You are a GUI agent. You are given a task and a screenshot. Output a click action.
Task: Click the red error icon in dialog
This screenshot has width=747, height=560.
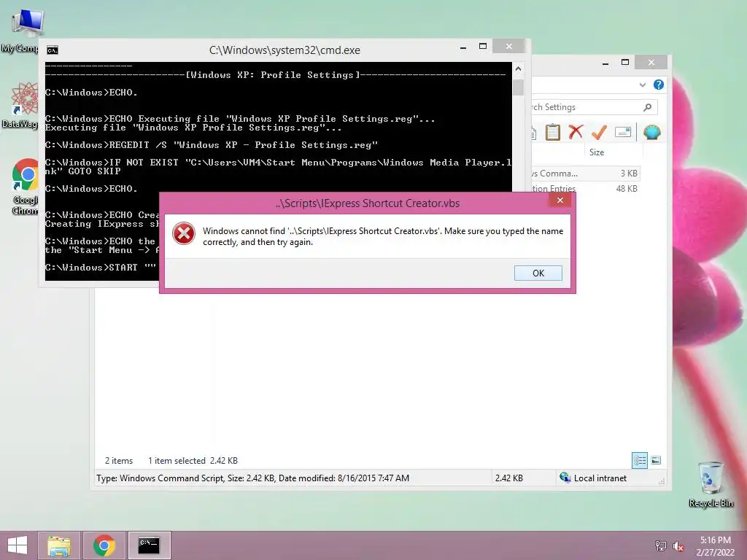(184, 234)
